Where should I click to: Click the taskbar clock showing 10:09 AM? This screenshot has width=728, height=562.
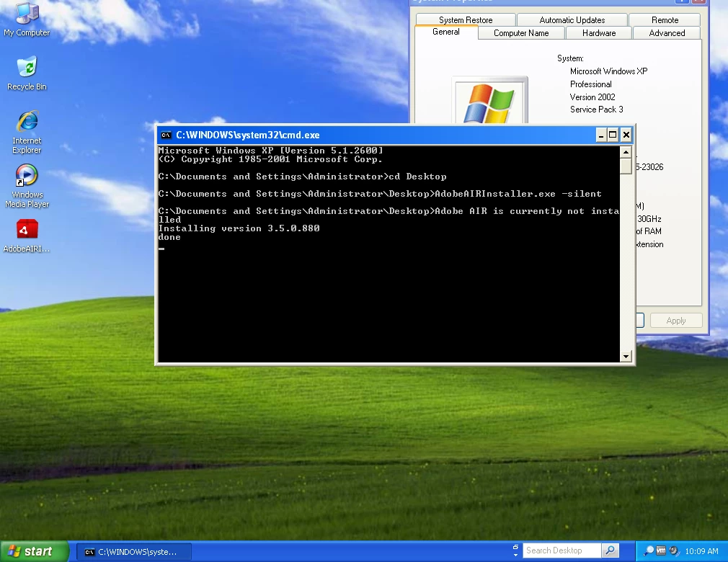[x=701, y=551]
